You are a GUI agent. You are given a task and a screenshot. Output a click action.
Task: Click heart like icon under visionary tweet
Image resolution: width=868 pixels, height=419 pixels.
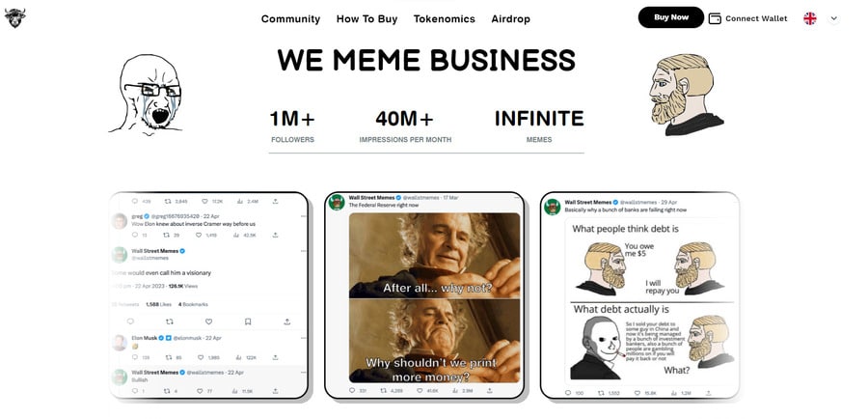[208, 321]
